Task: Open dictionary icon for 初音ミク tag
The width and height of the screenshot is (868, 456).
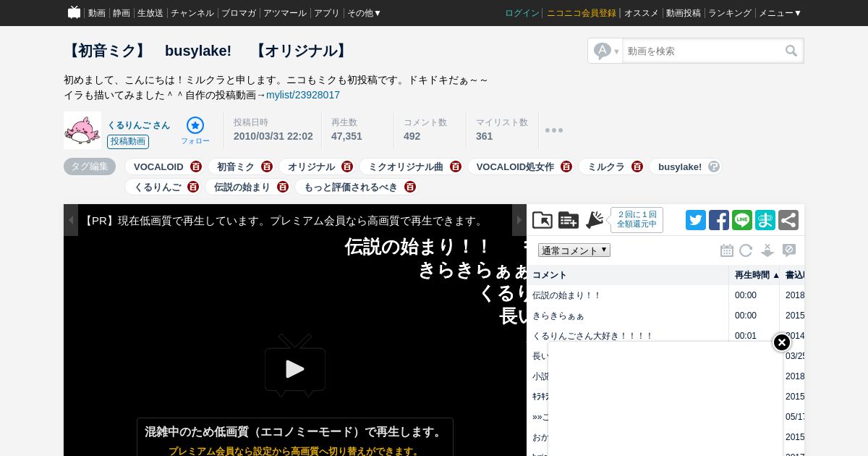Action: (x=267, y=166)
